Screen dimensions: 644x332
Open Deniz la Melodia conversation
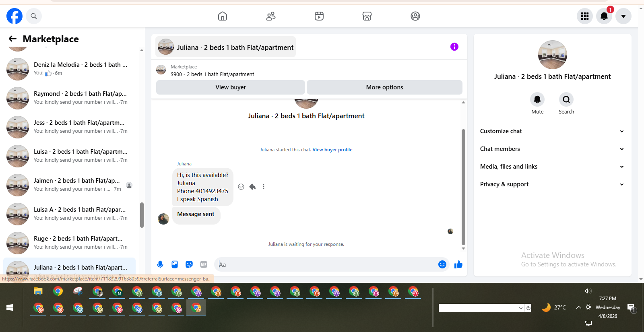69,69
